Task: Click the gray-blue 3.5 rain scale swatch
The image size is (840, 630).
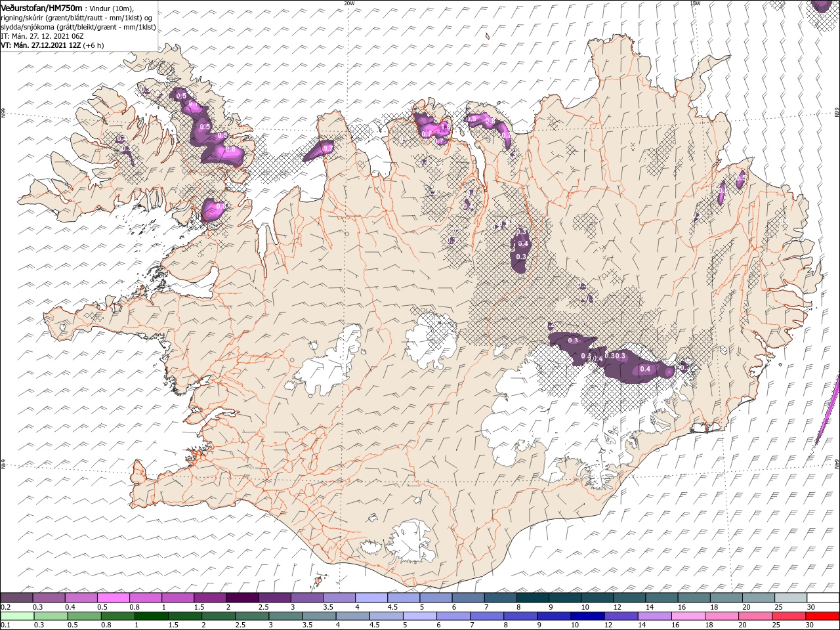Action: coord(319,616)
